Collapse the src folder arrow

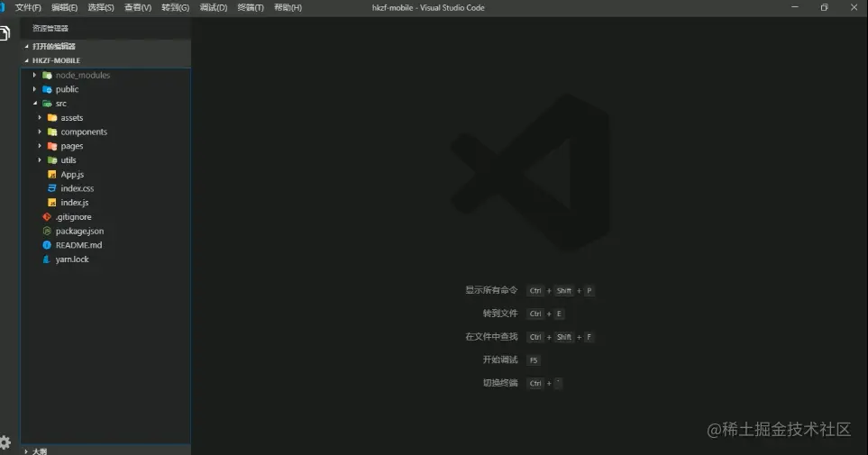click(x=35, y=104)
